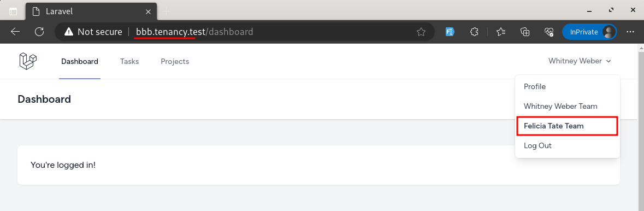
Task: Open the Projects navigation tab
Action: 175,61
